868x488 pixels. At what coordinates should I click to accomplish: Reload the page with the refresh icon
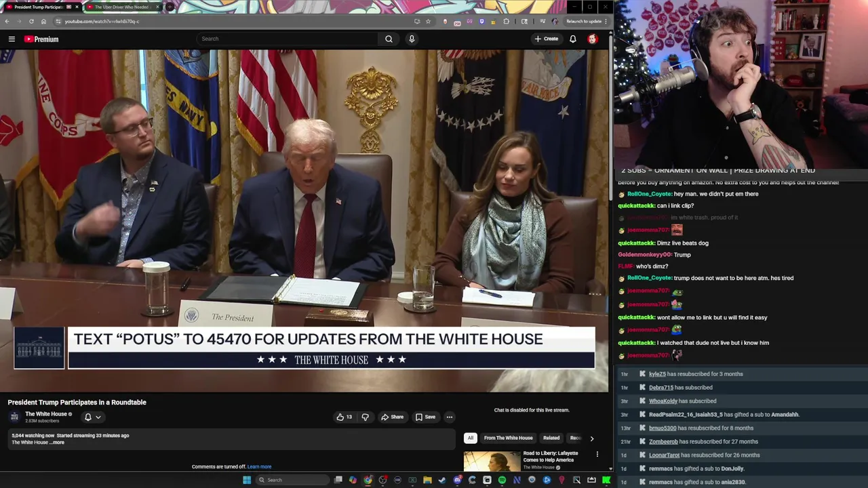click(31, 21)
